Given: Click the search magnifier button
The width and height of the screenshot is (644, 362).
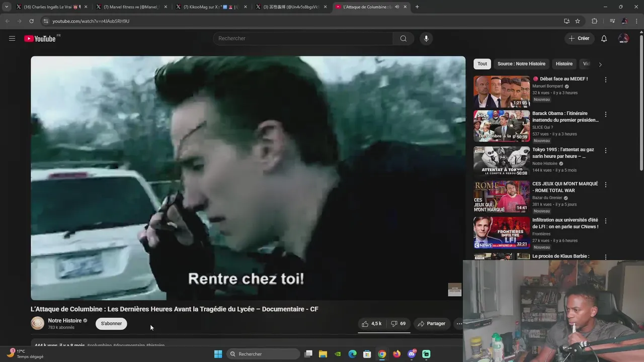Looking at the screenshot, I should [x=403, y=39].
